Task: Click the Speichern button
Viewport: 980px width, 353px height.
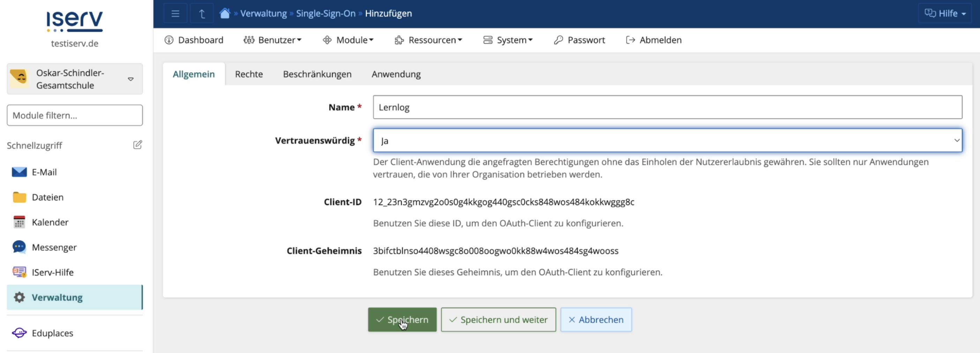Action: pos(402,320)
